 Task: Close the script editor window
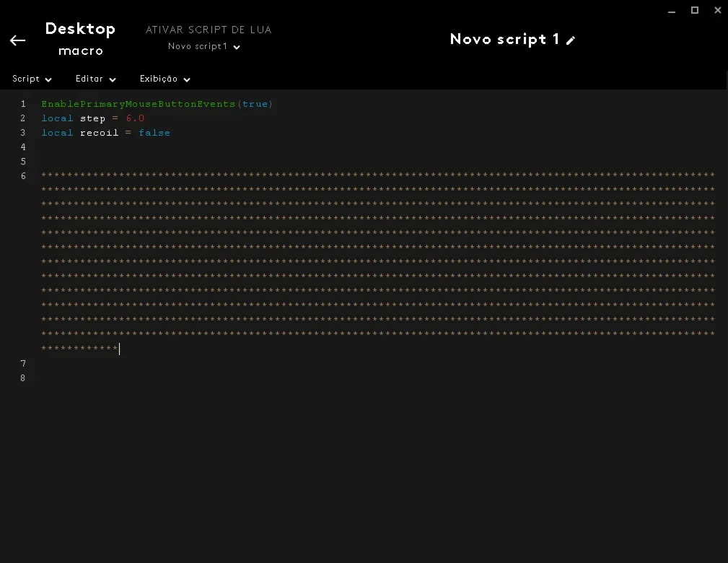(x=717, y=10)
